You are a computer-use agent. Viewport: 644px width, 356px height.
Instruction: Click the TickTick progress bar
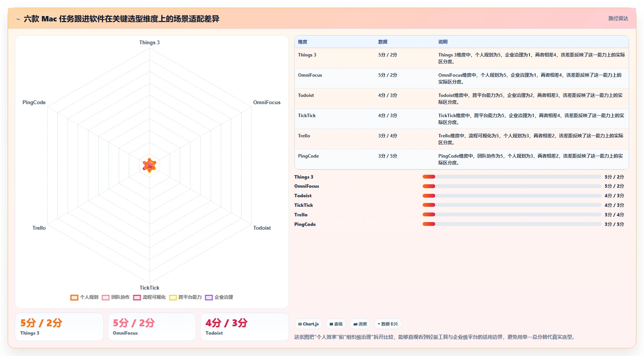tap(512, 205)
